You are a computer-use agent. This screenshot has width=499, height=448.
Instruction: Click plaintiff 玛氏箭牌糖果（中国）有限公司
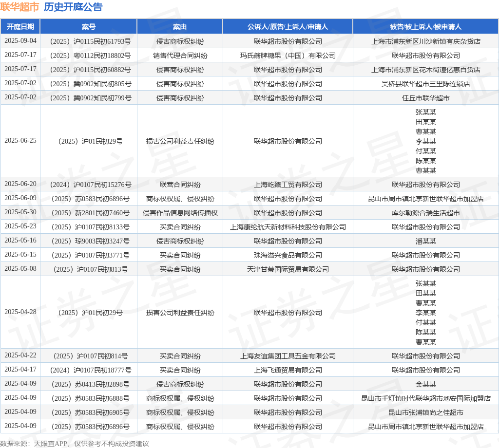[x=288, y=56]
